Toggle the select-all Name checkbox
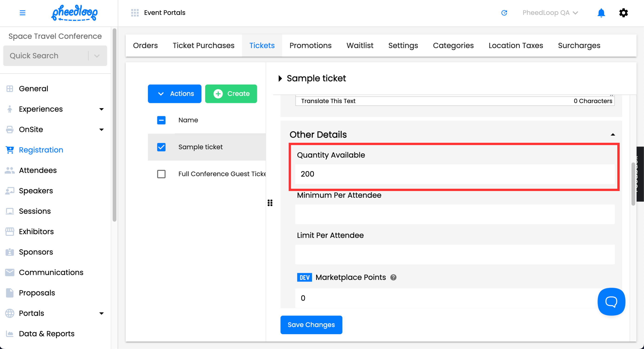644x349 pixels. pos(161,120)
